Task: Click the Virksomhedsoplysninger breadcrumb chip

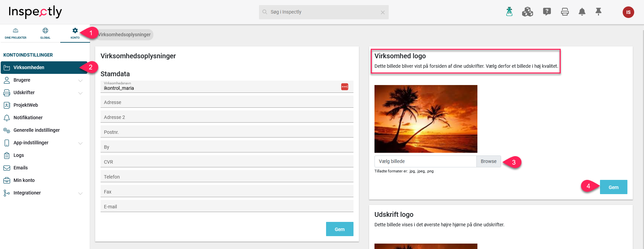Action: pyautogui.click(x=124, y=35)
